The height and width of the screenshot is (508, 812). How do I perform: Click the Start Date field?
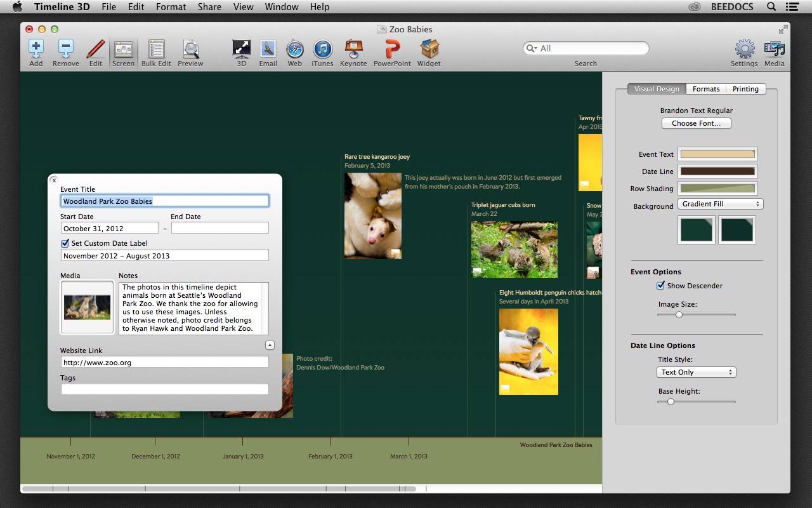(x=110, y=228)
